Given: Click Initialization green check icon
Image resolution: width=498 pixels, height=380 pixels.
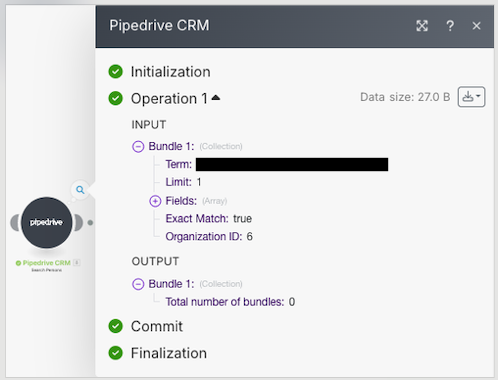Looking at the screenshot, I should click(116, 72).
